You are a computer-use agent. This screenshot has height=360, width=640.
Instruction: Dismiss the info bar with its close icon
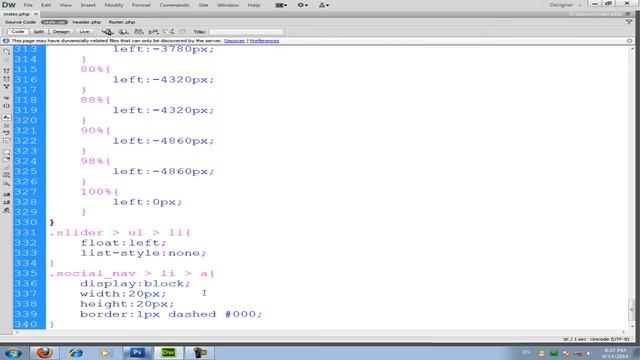[629, 41]
